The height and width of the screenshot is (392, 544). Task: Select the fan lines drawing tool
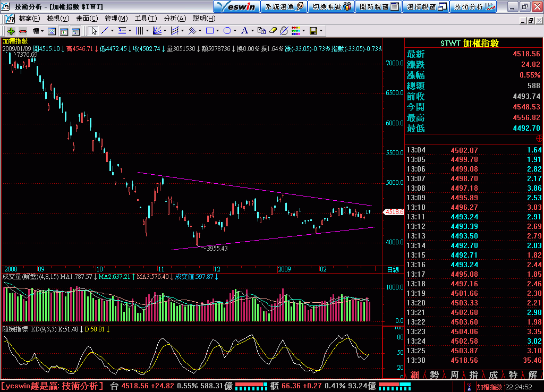157,30
